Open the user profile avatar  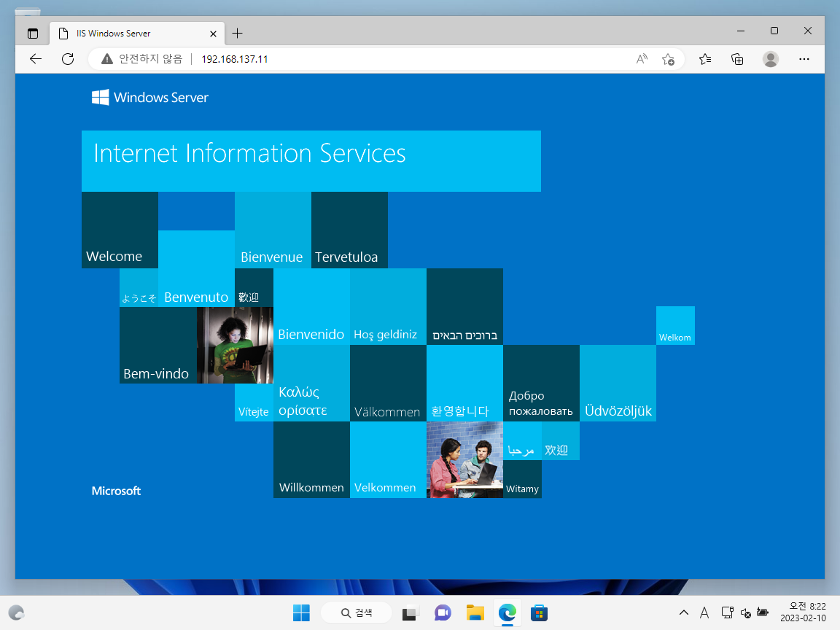coord(770,59)
